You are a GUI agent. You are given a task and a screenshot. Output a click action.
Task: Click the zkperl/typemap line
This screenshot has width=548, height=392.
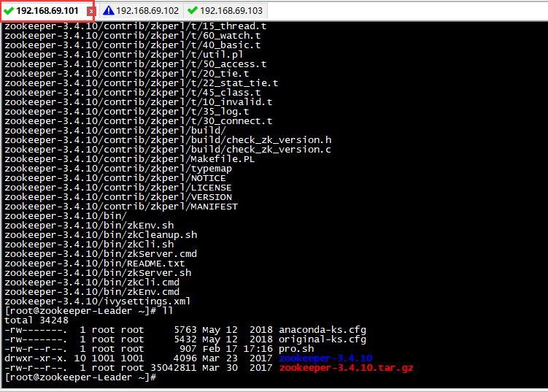[118, 169]
